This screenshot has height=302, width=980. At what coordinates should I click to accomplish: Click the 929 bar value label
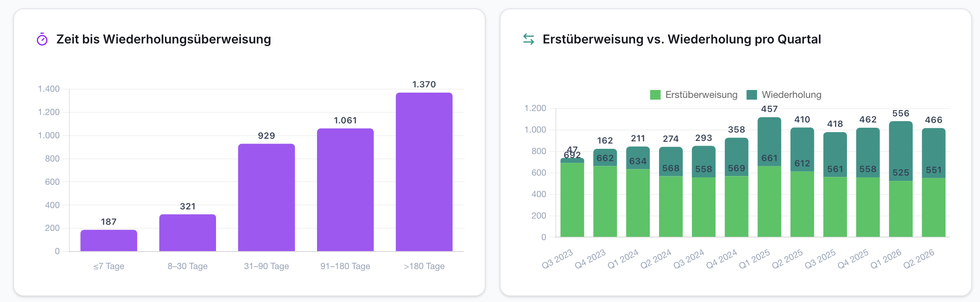point(267,136)
